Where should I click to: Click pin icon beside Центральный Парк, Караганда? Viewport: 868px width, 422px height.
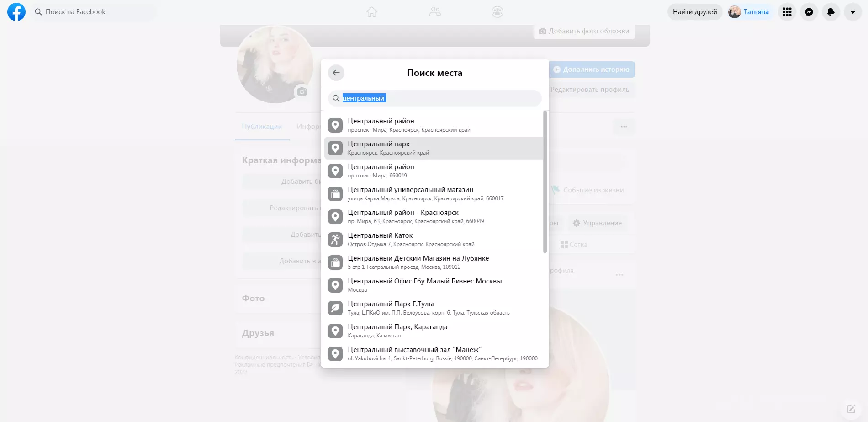pyautogui.click(x=335, y=331)
